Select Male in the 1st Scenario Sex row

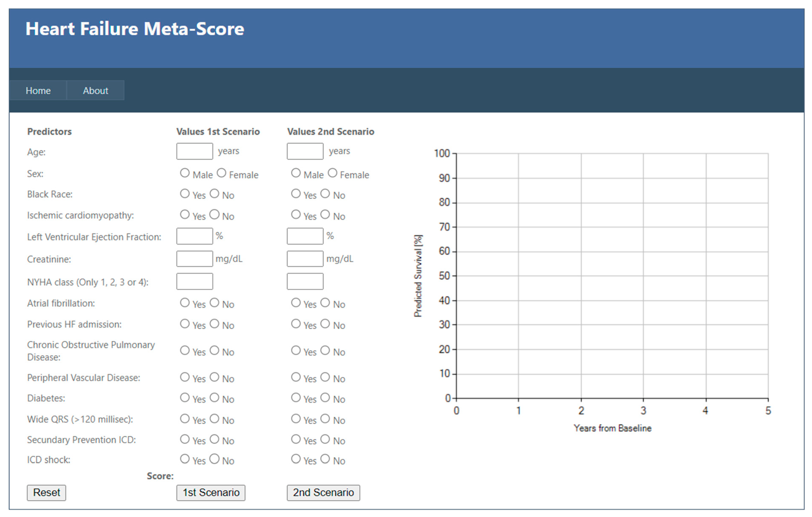click(184, 173)
